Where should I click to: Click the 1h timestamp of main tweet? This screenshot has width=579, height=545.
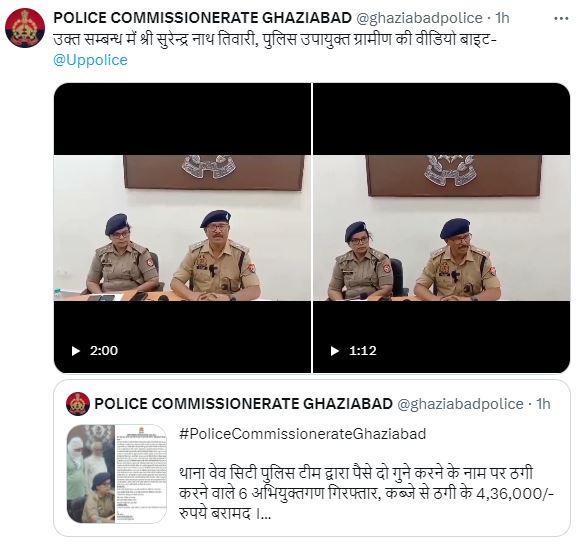[x=502, y=18]
